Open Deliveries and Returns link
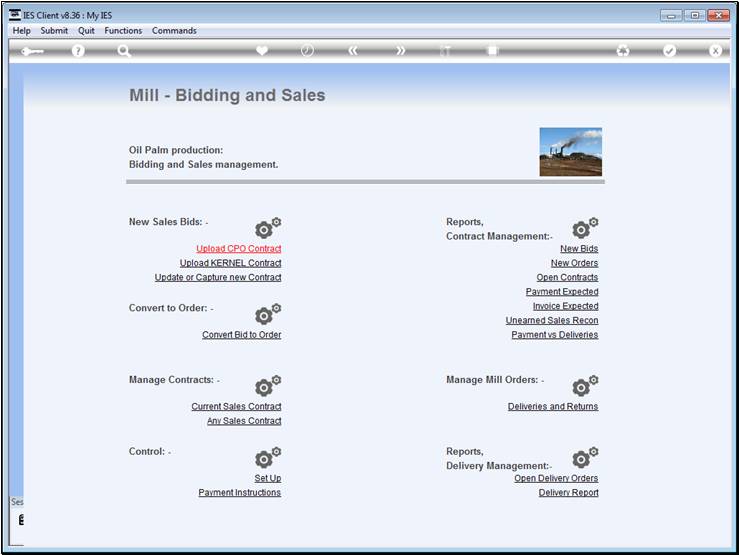The width and height of the screenshot is (739, 555). tap(553, 407)
